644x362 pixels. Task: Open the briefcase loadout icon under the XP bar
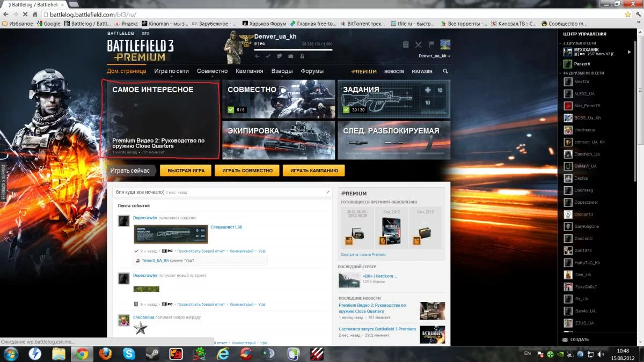point(291,56)
